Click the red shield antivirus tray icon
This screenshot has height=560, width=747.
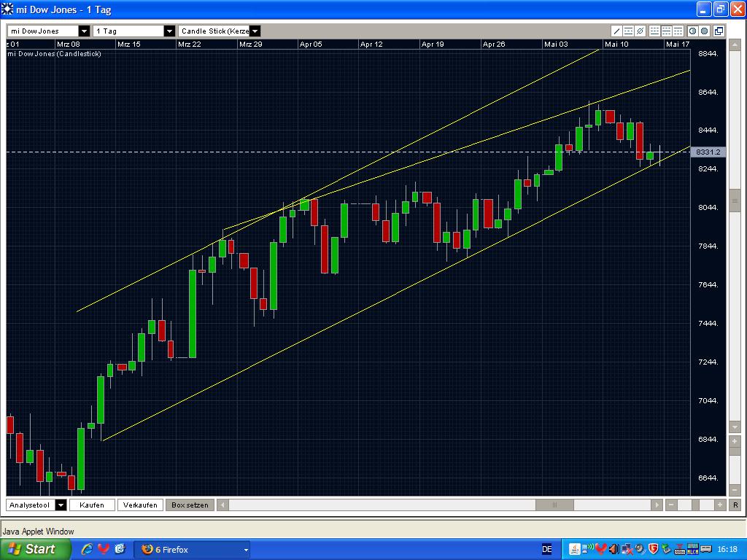(653, 549)
